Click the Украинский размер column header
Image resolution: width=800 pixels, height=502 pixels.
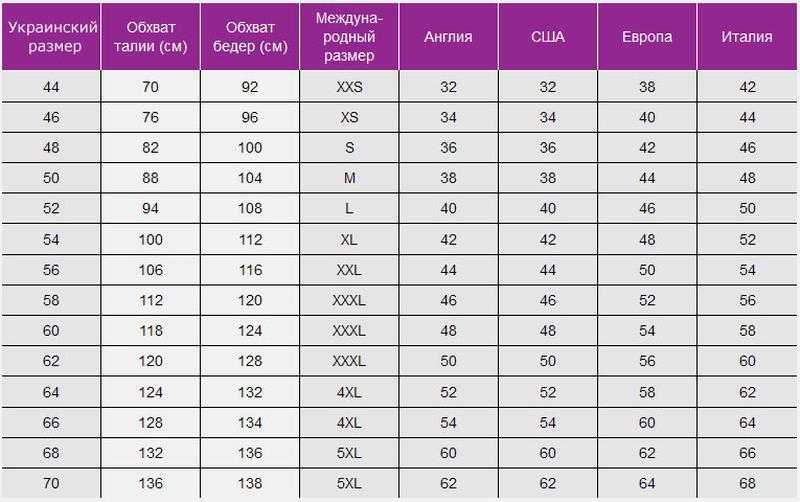pyautogui.click(x=50, y=37)
